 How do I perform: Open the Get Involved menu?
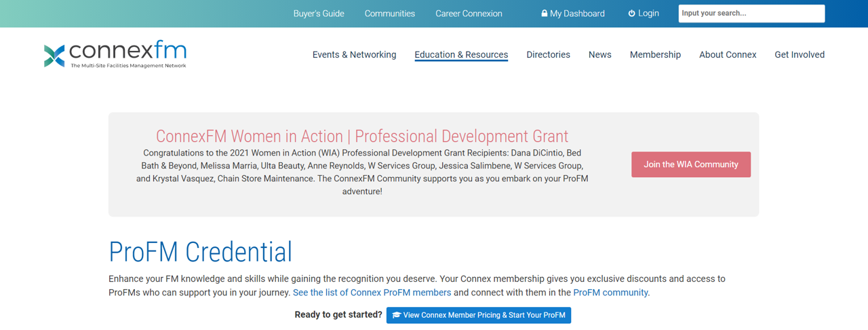pos(800,55)
